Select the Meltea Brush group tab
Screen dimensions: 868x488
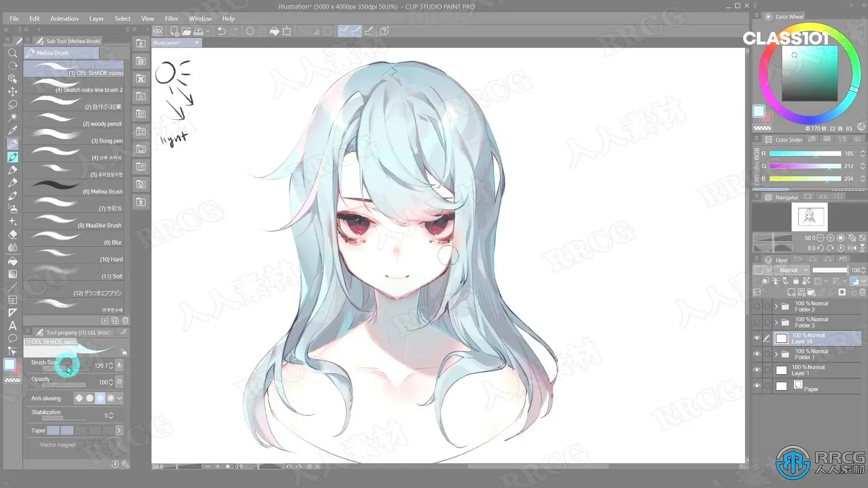pos(61,53)
